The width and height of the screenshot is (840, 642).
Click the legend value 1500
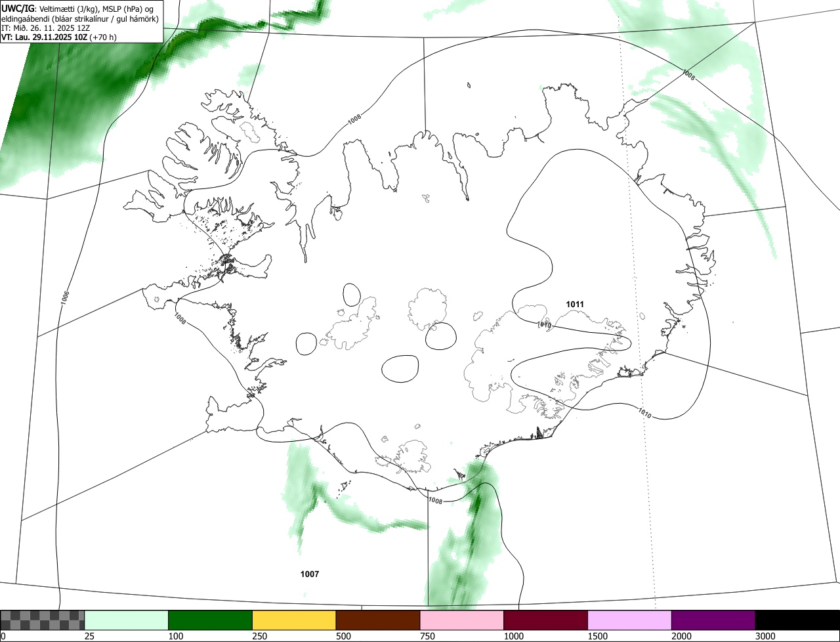coord(597,637)
